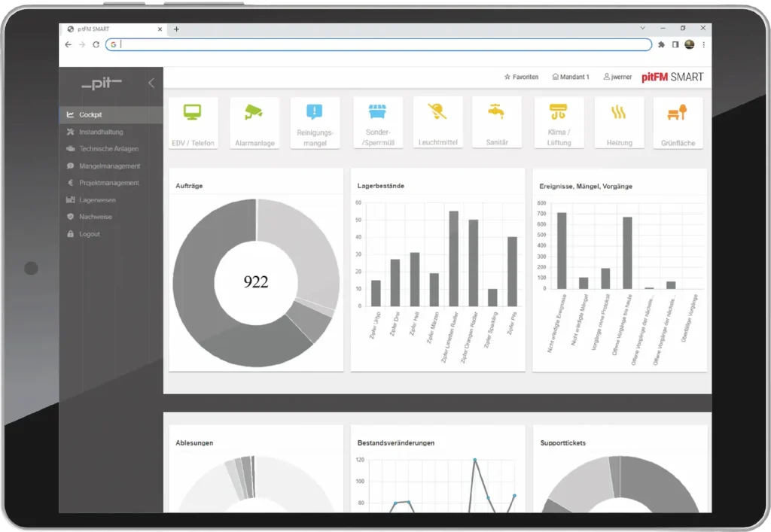Go to Instandhaltung in the sidebar
Screen dimensions: 771x532
tap(101, 132)
